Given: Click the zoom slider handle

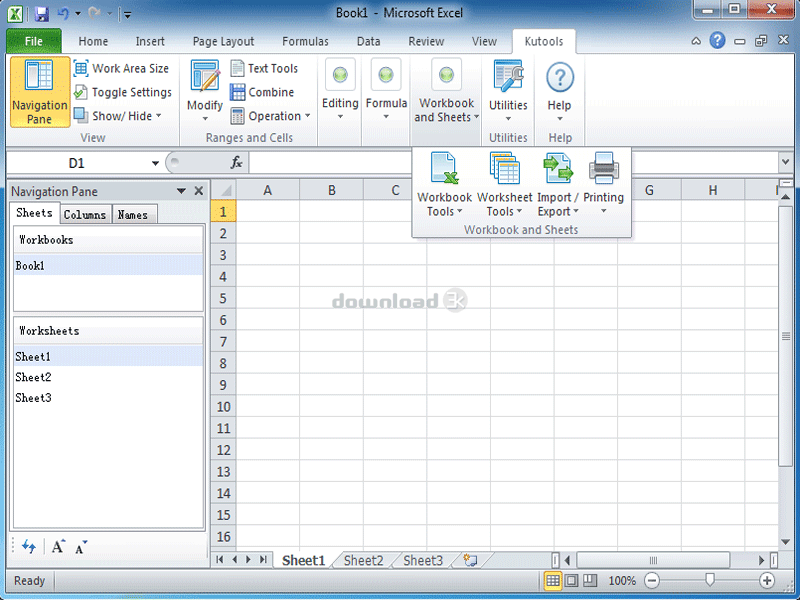Looking at the screenshot, I should click(x=709, y=580).
